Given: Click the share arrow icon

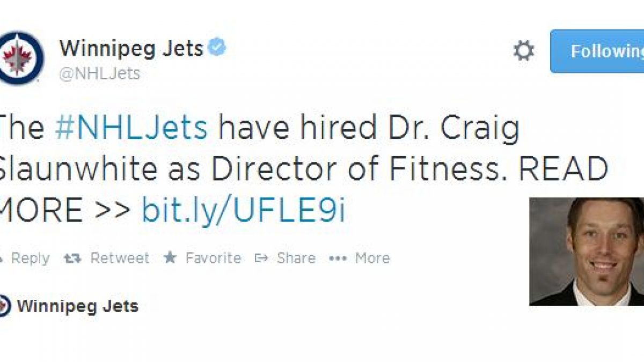Looking at the screenshot, I should point(261,258).
